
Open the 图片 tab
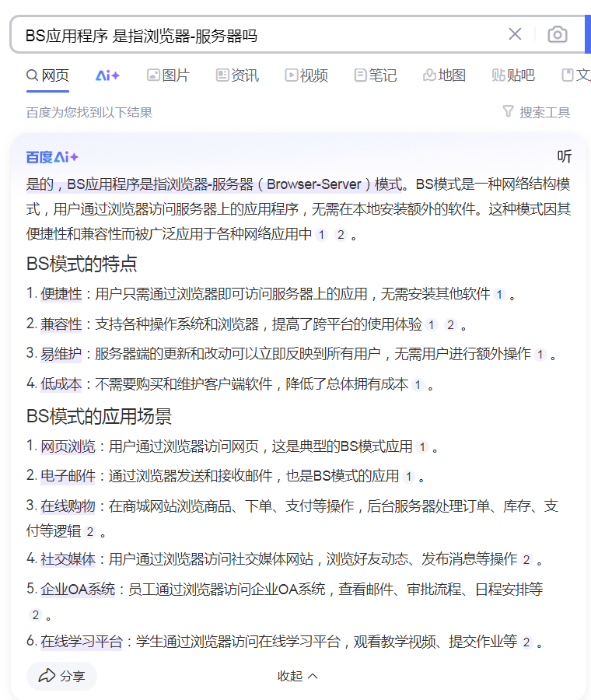pos(168,75)
